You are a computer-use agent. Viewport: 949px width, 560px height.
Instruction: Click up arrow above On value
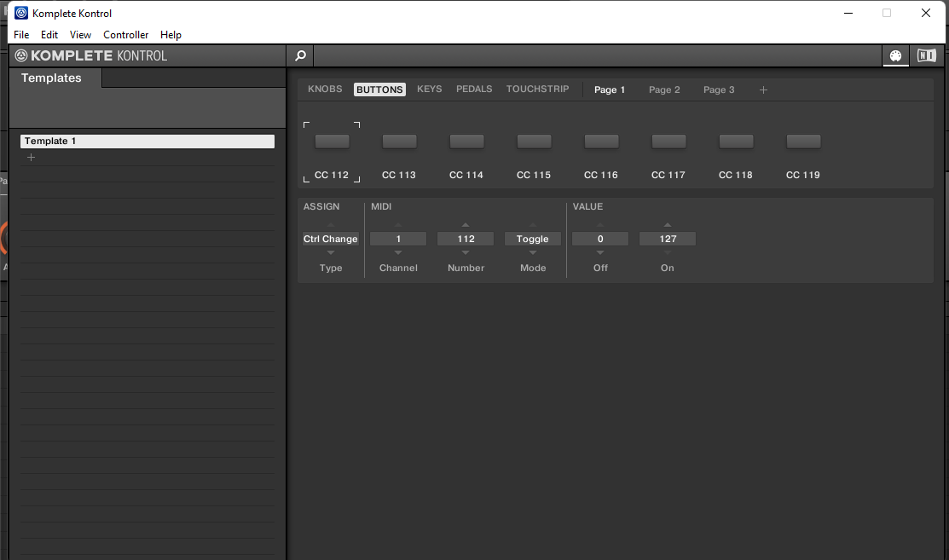click(x=668, y=225)
